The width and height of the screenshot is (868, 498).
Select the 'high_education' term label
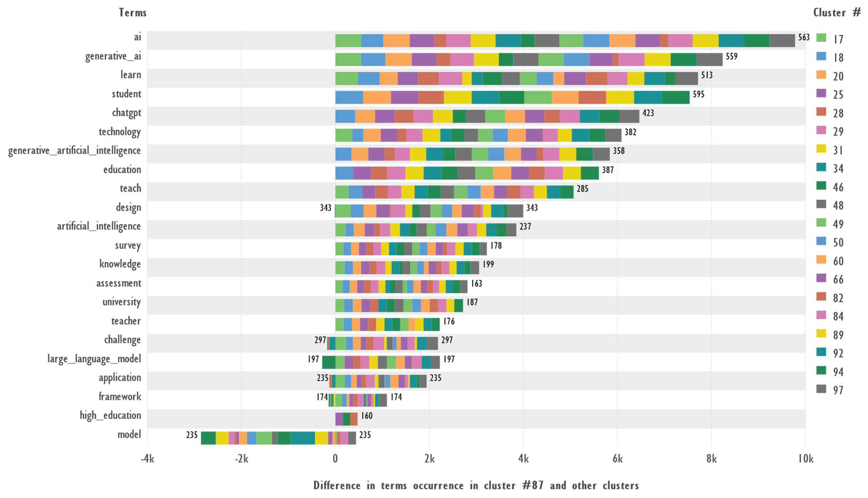point(110,416)
